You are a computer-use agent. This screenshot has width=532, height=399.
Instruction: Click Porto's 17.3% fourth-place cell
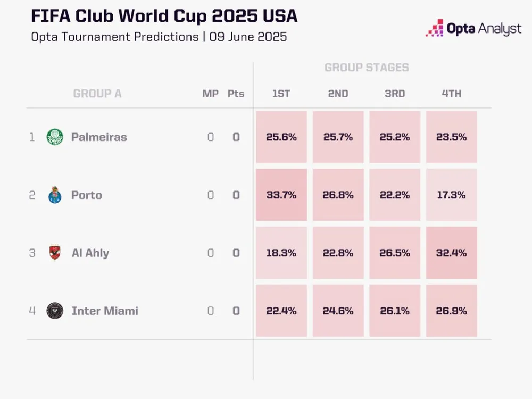click(x=452, y=195)
